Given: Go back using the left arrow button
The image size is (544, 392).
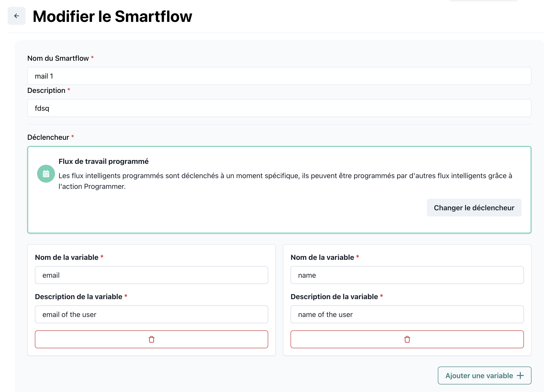Looking at the screenshot, I should point(17,16).
